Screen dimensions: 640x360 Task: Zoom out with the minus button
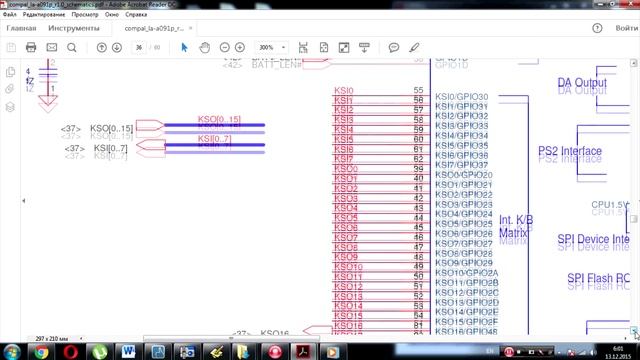tap(224, 47)
